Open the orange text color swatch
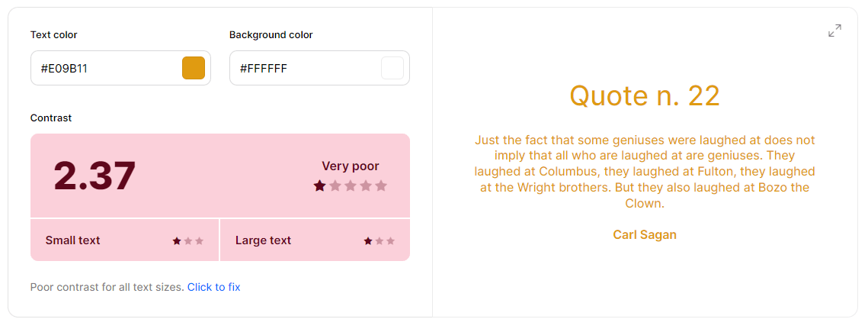This screenshot has width=868, height=332. (x=194, y=68)
